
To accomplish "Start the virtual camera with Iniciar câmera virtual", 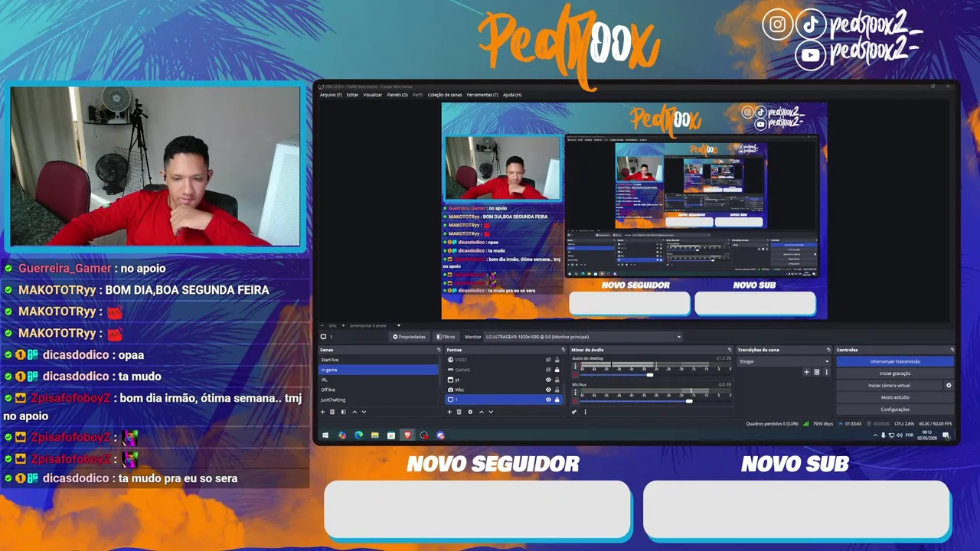I will 889,386.
